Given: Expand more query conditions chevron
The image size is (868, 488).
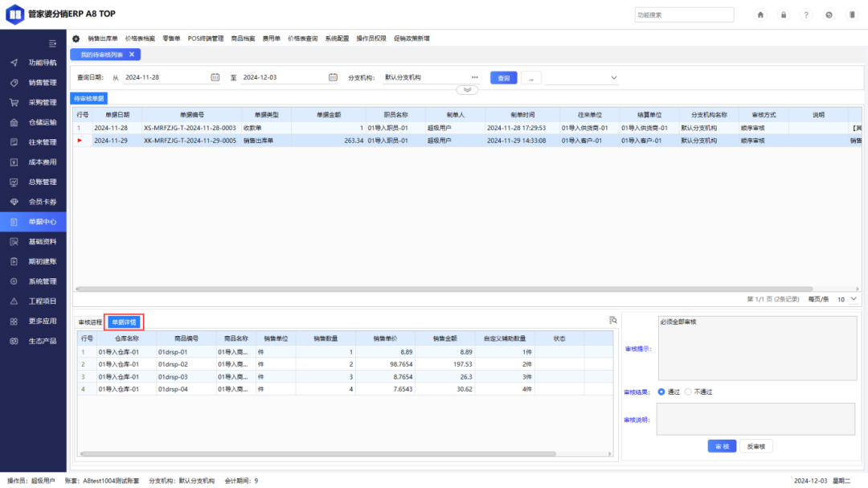Looking at the screenshot, I should tap(467, 90).
